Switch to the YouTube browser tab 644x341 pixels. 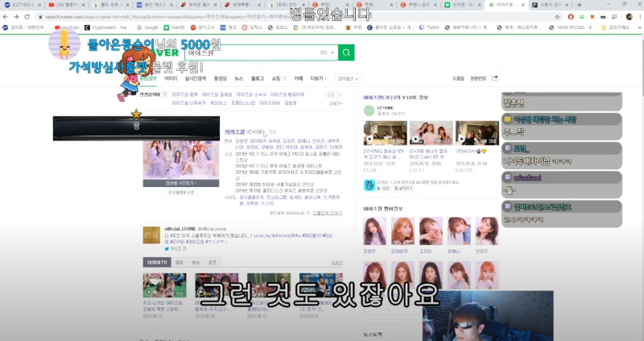[x=68, y=5]
